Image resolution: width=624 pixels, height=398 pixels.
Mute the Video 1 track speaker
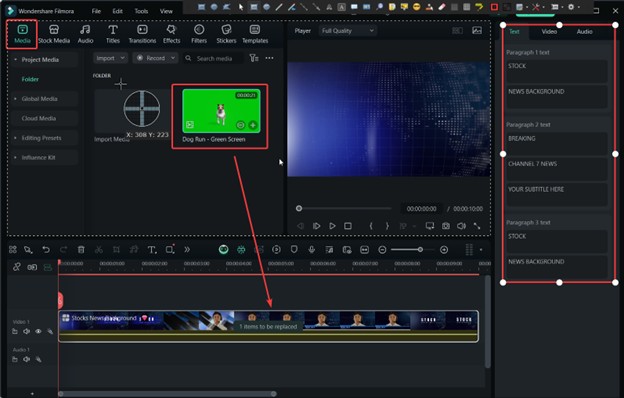[26, 331]
